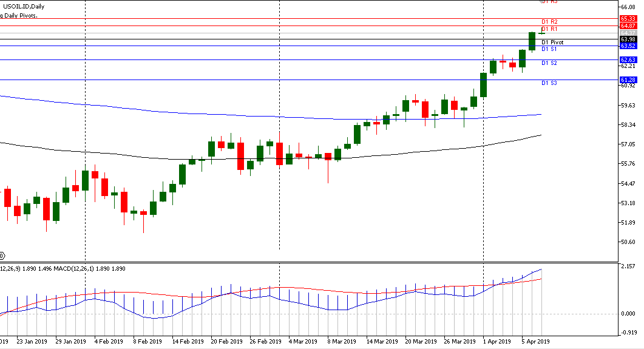The image size is (644, 349).
Task: Click the 59.63 price axis value
Action: click(628, 105)
